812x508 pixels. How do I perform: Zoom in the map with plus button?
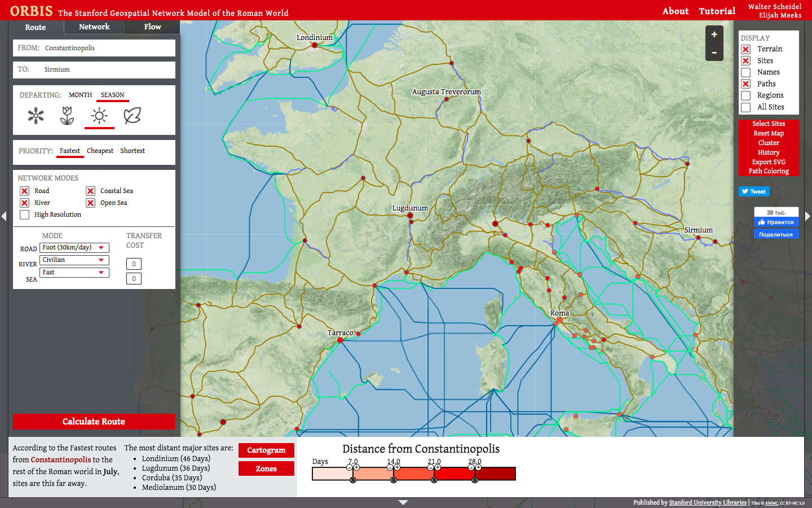714,34
